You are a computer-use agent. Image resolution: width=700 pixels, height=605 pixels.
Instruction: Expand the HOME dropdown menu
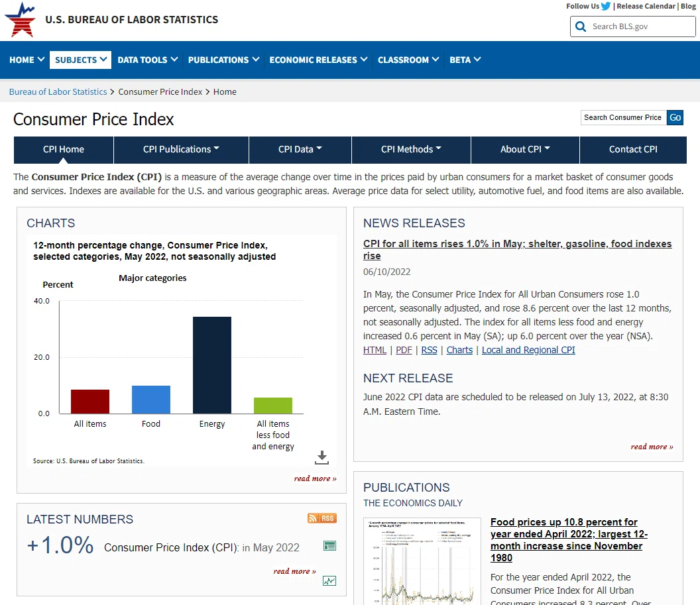(27, 60)
